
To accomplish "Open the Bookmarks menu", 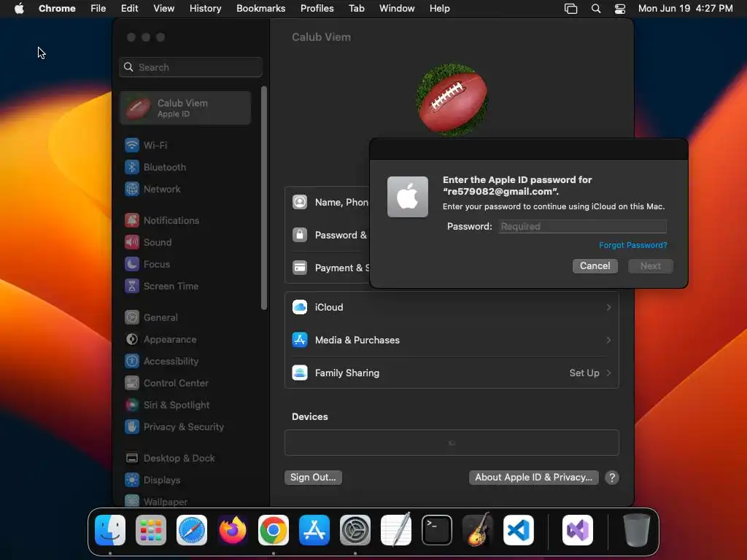I will [x=260, y=8].
